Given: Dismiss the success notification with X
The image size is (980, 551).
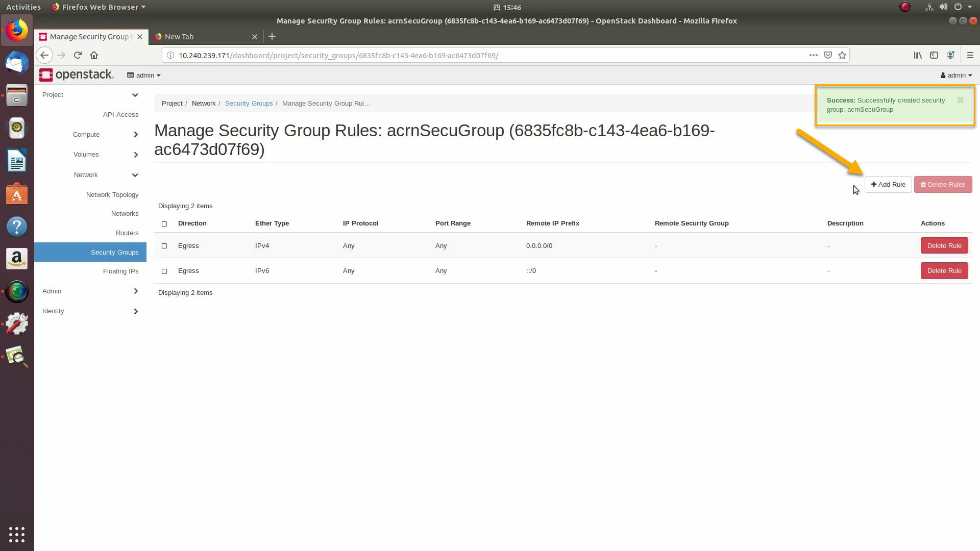Looking at the screenshot, I should (x=960, y=100).
